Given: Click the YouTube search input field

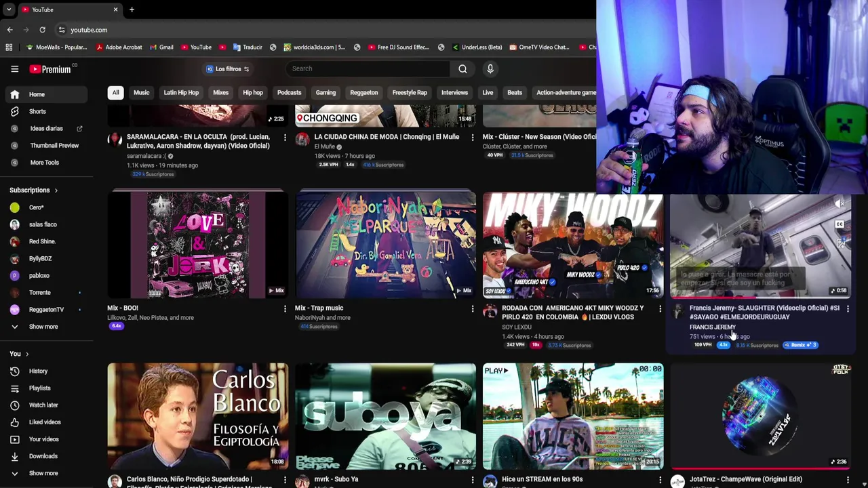Looking at the screenshot, I should (x=368, y=68).
